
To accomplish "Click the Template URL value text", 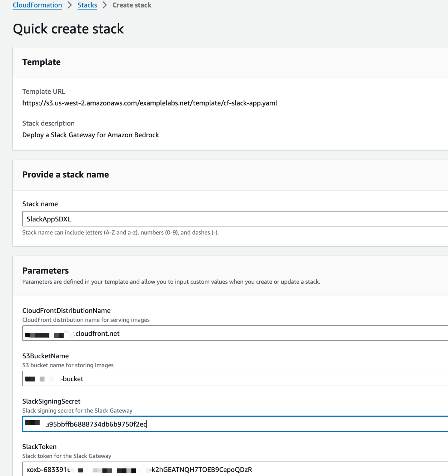I will coord(150,103).
